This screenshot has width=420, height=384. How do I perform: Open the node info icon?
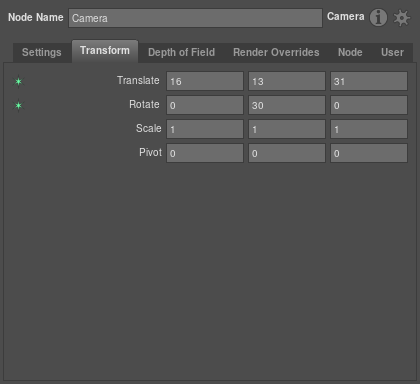[x=378, y=18]
